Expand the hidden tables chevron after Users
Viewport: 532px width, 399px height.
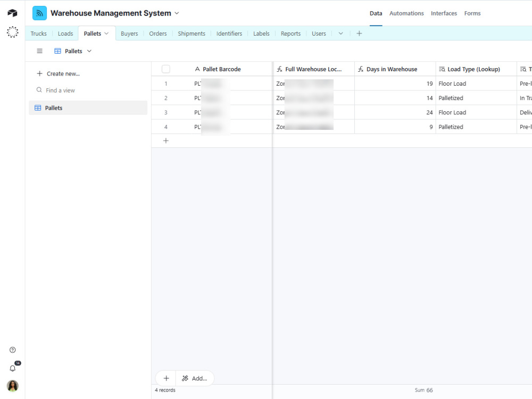(340, 33)
